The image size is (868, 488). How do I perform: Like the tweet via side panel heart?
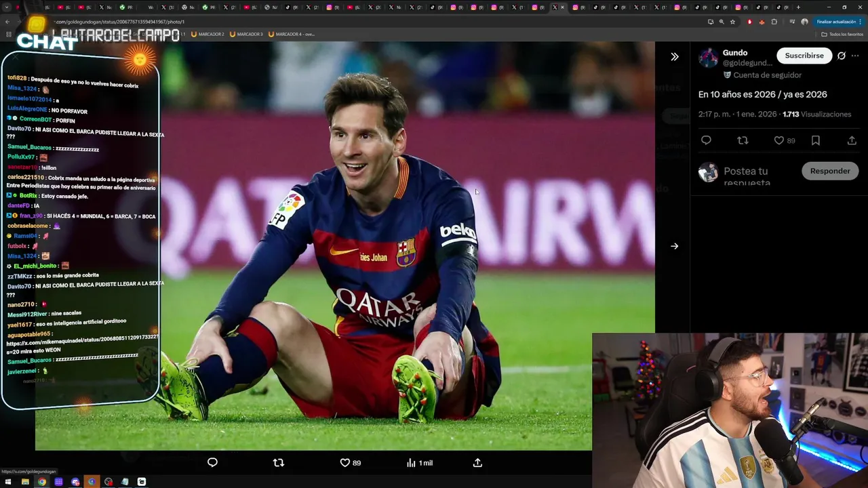tap(779, 140)
